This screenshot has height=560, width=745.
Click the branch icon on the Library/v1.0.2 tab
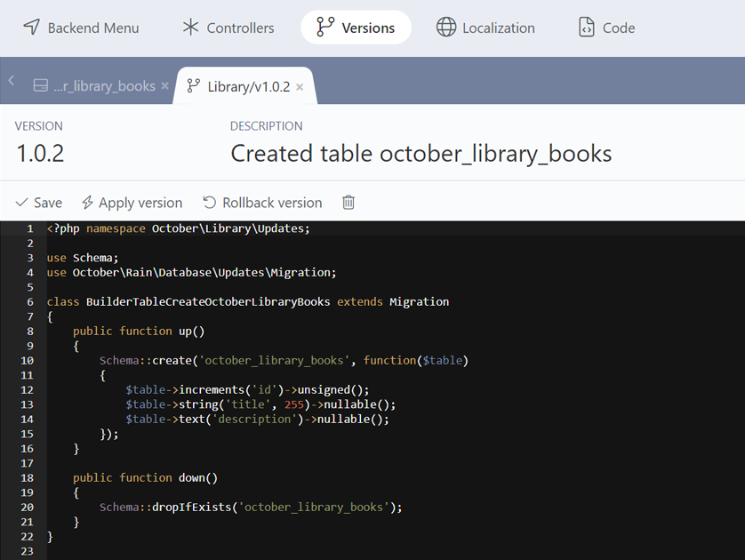194,86
